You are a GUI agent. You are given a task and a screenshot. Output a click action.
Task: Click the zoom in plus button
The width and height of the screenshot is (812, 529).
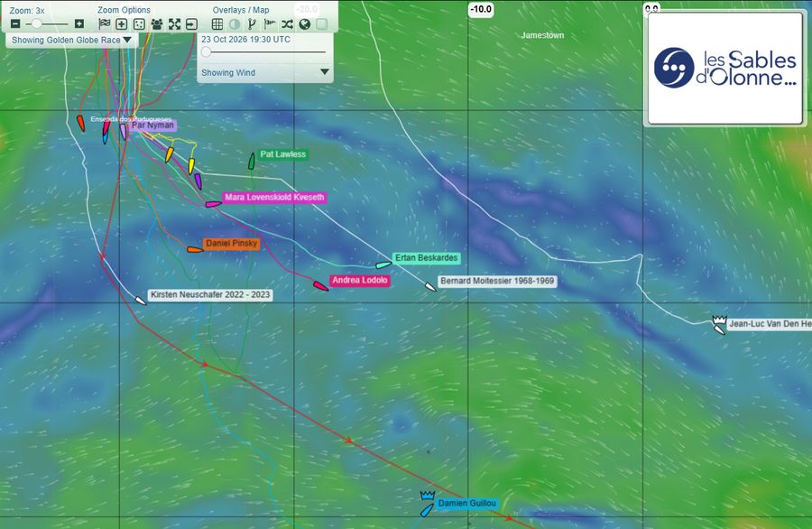[79, 23]
